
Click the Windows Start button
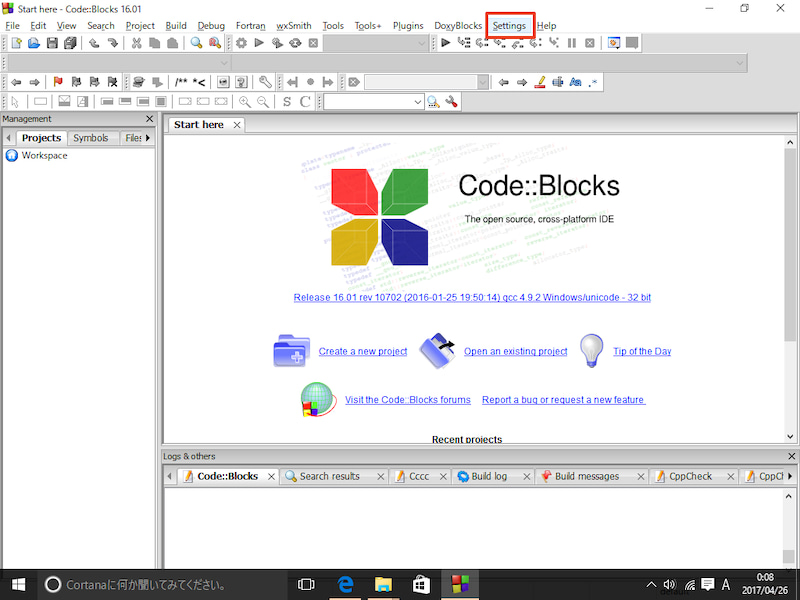pyautogui.click(x=18, y=585)
